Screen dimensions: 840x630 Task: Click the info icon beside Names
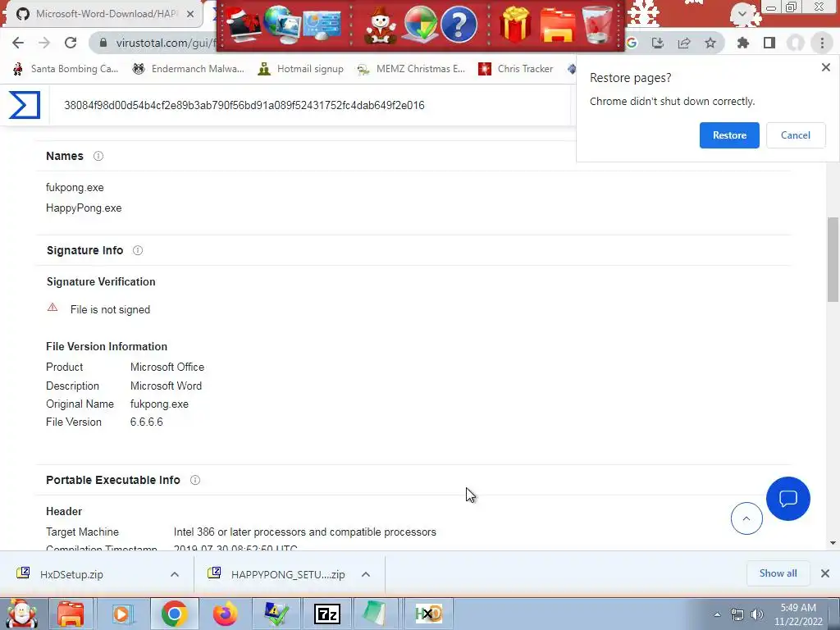point(98,156)
